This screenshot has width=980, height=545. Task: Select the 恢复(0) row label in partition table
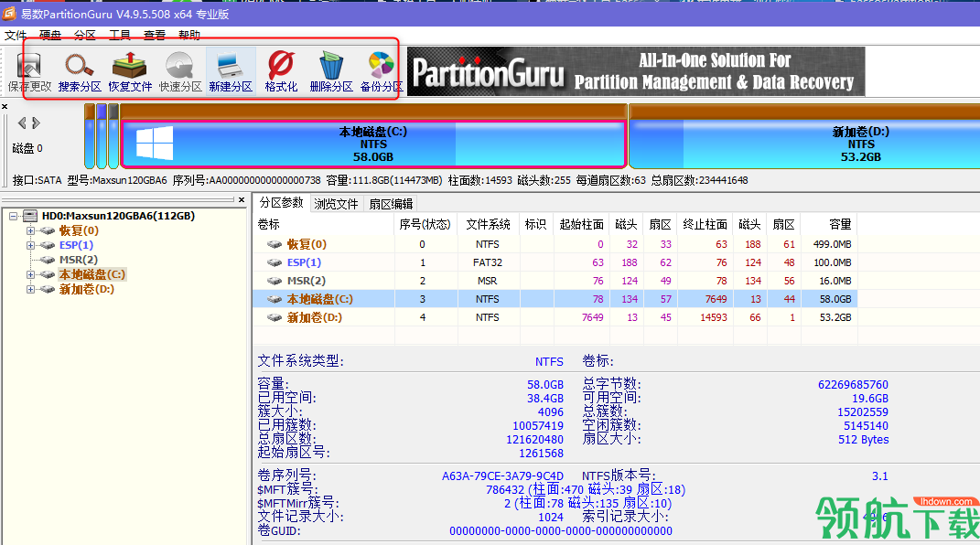tap(307, 244)
